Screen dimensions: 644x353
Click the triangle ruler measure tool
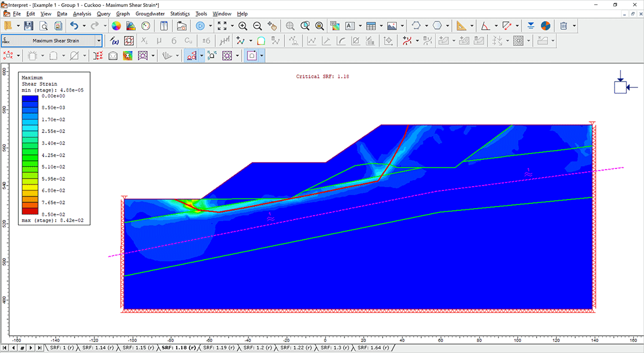click(462, 26)
